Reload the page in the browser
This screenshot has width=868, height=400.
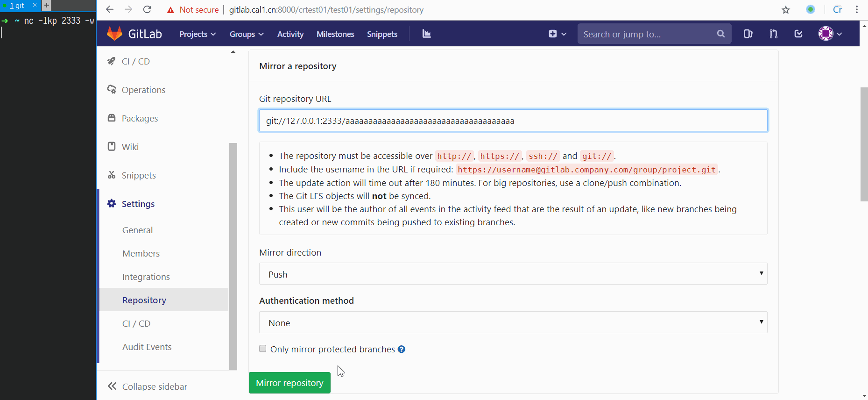(147, 10)
